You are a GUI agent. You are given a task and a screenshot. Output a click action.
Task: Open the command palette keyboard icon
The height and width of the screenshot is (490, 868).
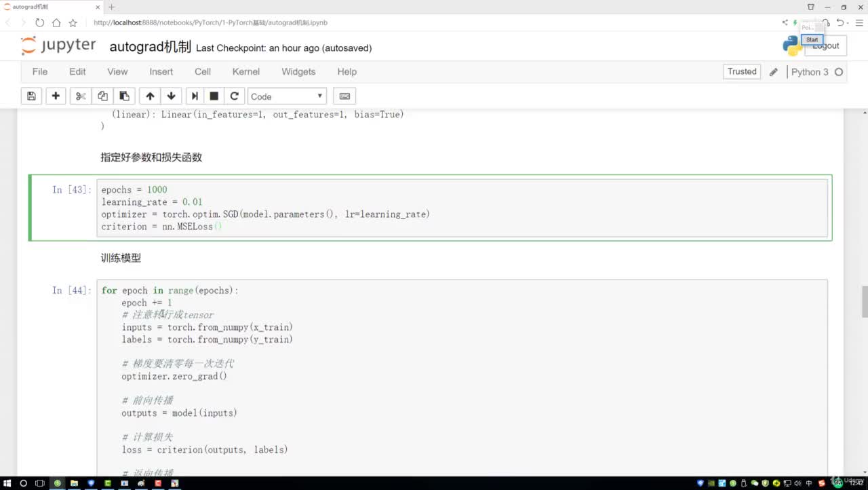pos(344,96)
